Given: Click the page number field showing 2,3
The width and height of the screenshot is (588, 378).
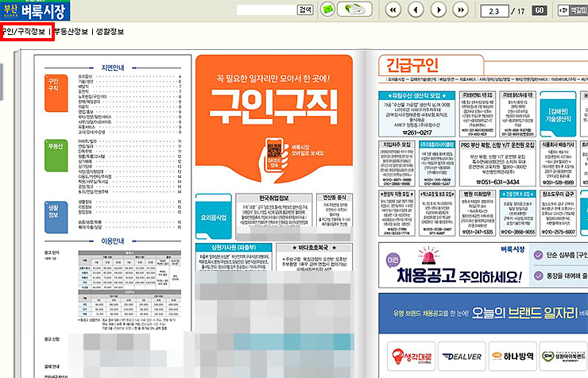Looking at the screenshot, I should [494, 11].
